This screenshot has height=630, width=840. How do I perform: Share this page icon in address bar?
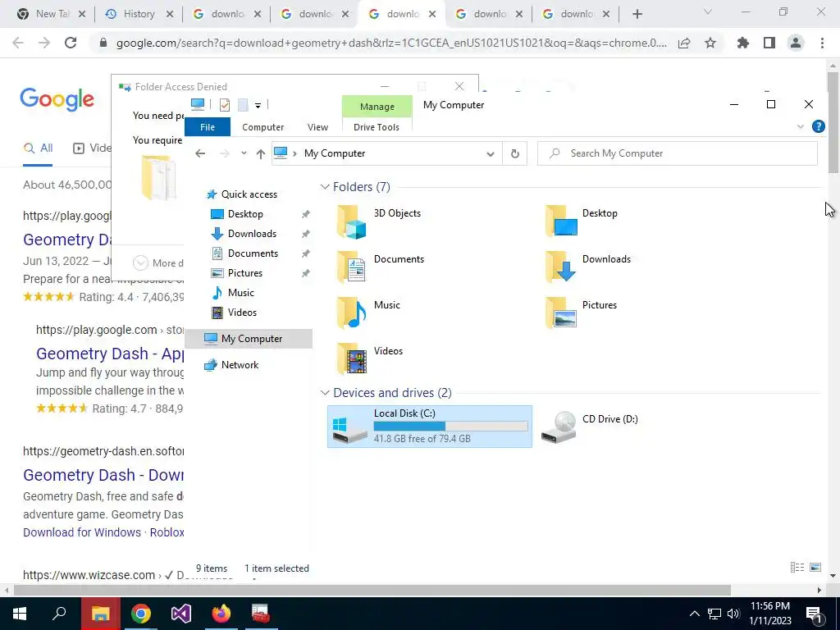pyautogui.click(x=684, y=43)
